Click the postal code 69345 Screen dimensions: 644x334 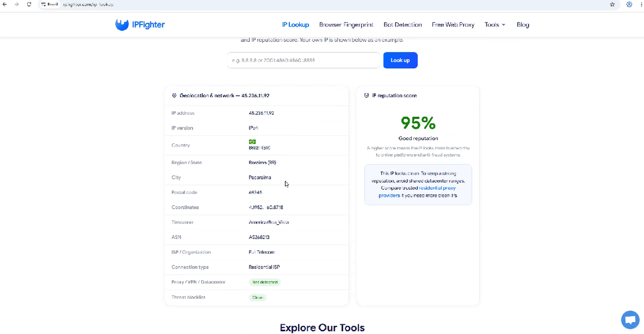pos(255,192)
